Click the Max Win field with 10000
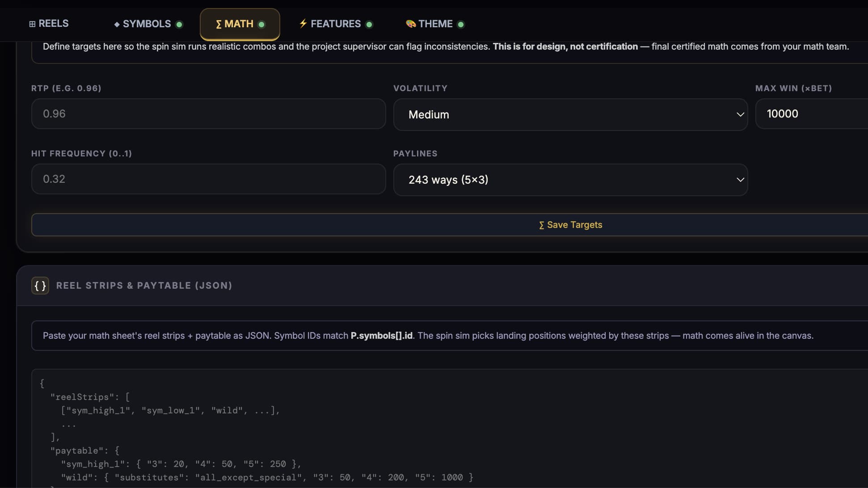868x488 pixels. click(x=811, y=114)
